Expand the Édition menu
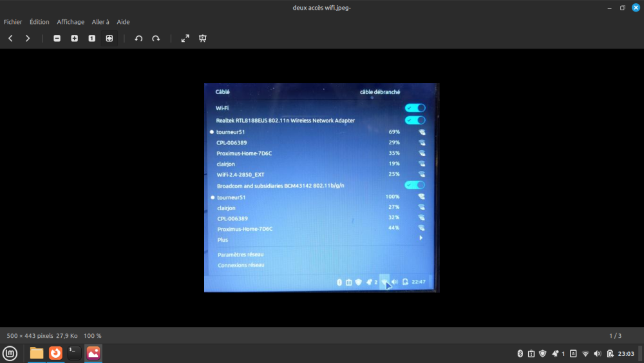The image size is (644, 363). pyautogui.click(x=39, y=22)
